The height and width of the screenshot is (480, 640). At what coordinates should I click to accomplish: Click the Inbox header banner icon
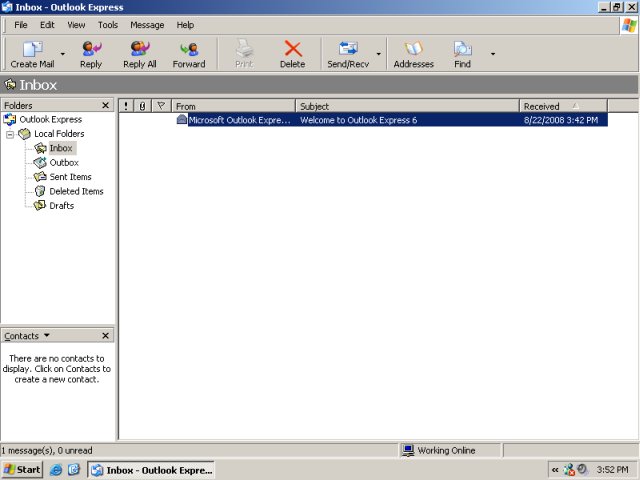[10, 84]
